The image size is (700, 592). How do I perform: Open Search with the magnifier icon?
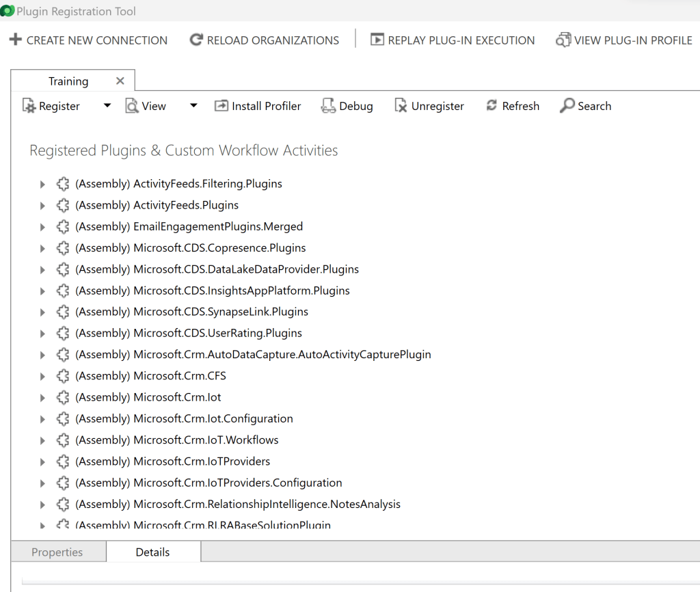point(567,106)
